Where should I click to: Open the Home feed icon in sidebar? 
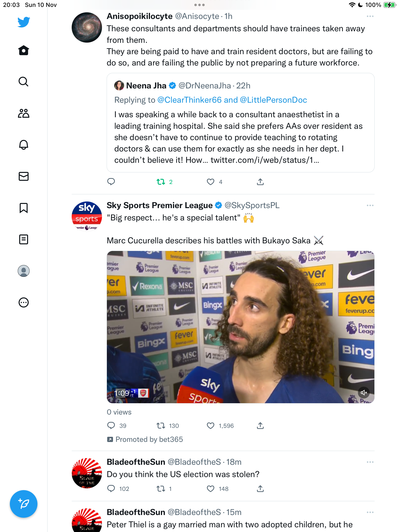(24, 50)
